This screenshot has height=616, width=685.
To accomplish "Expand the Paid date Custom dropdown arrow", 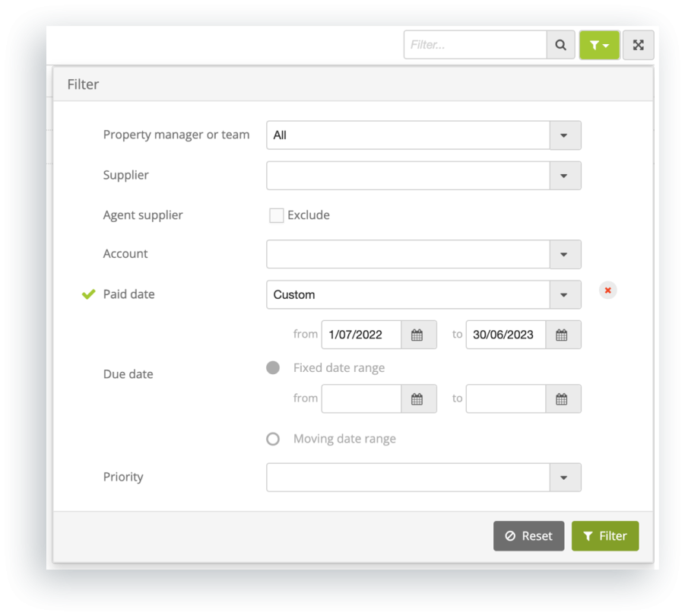I will pos(566,295).
